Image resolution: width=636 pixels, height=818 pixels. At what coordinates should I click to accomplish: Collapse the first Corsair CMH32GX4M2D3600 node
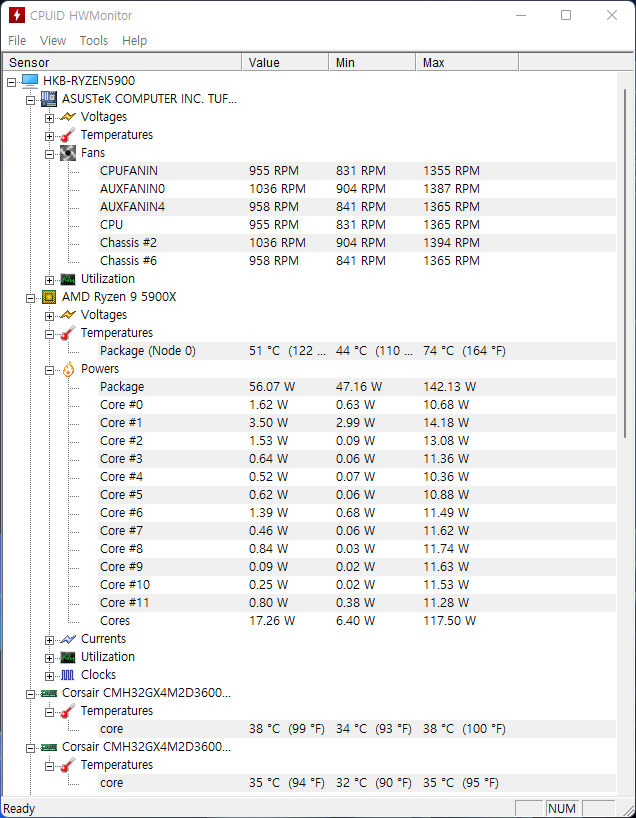[x=30, y=694]
